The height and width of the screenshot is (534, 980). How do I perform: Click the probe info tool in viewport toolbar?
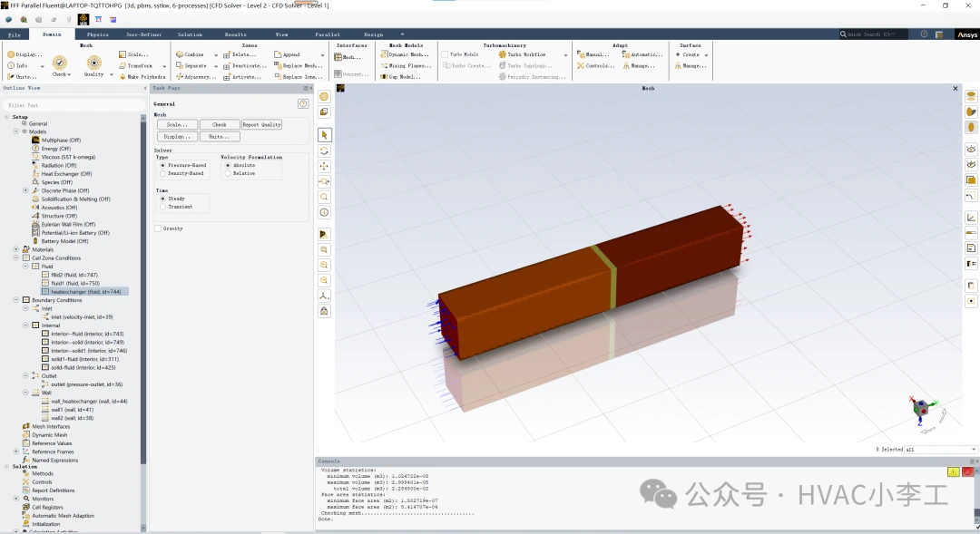point(324,212)
